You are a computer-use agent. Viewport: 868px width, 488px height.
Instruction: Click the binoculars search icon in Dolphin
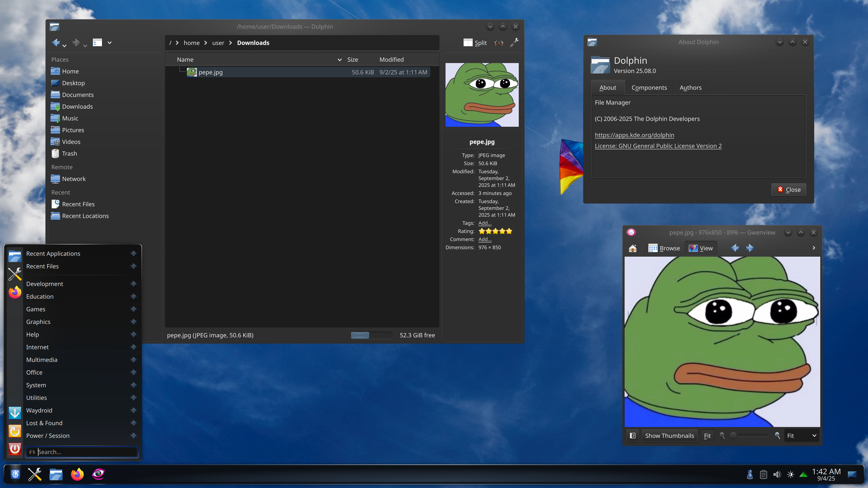(499, 43)
